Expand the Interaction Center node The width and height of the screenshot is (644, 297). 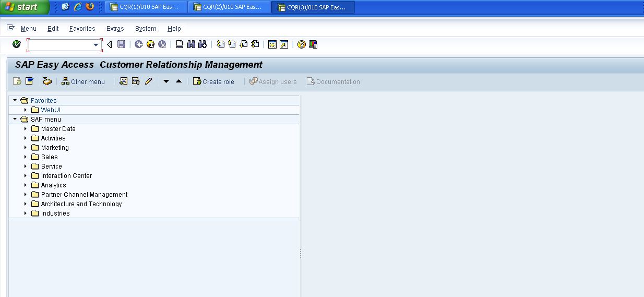click(26, 175)
